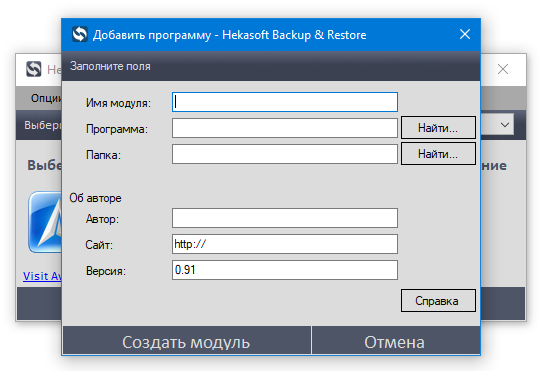Open help with the Справка button

[x=438, y=300]
